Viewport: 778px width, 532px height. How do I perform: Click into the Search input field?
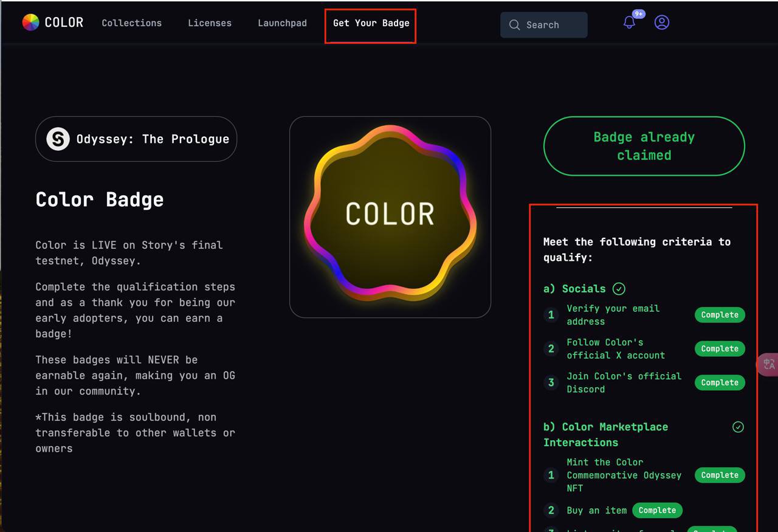(x=544, y=25)
